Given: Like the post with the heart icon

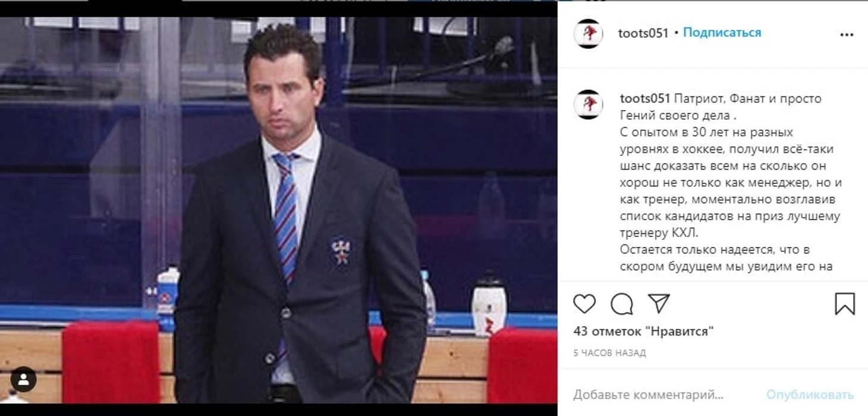Looking at the screenshot, I should point(584,304).
